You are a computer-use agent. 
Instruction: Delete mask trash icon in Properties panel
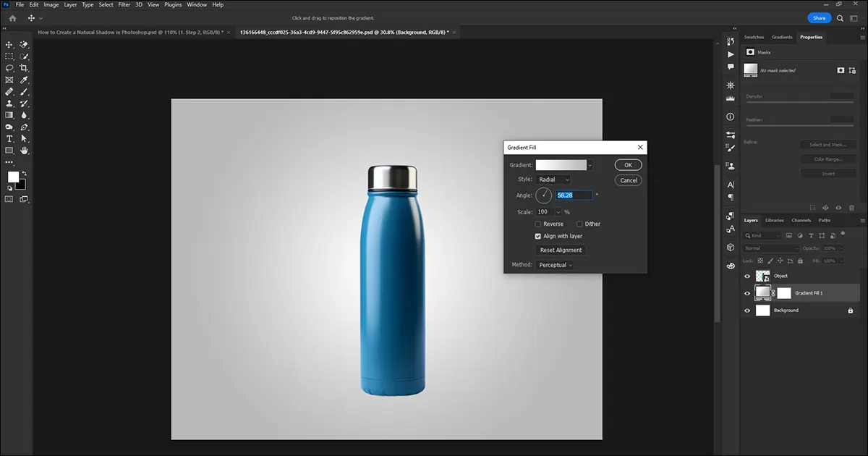851,208
